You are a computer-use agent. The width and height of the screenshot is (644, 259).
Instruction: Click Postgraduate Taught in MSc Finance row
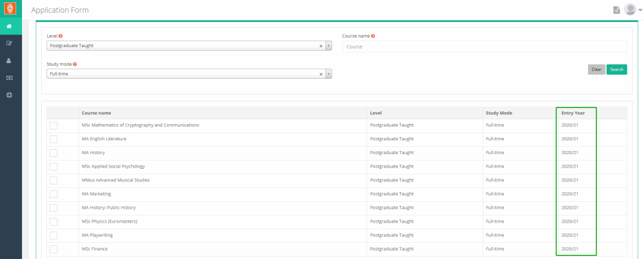(392, 249)
